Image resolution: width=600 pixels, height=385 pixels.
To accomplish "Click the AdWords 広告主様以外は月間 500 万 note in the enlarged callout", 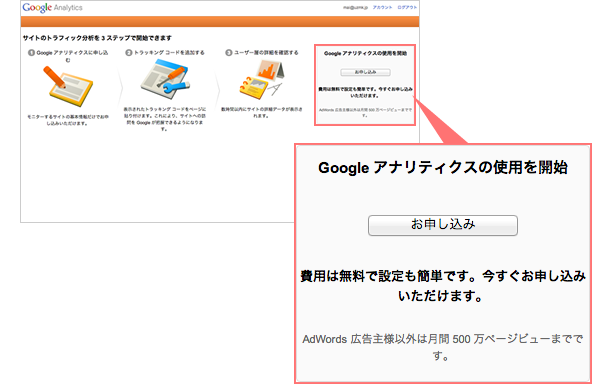I will tap(443, 347).
